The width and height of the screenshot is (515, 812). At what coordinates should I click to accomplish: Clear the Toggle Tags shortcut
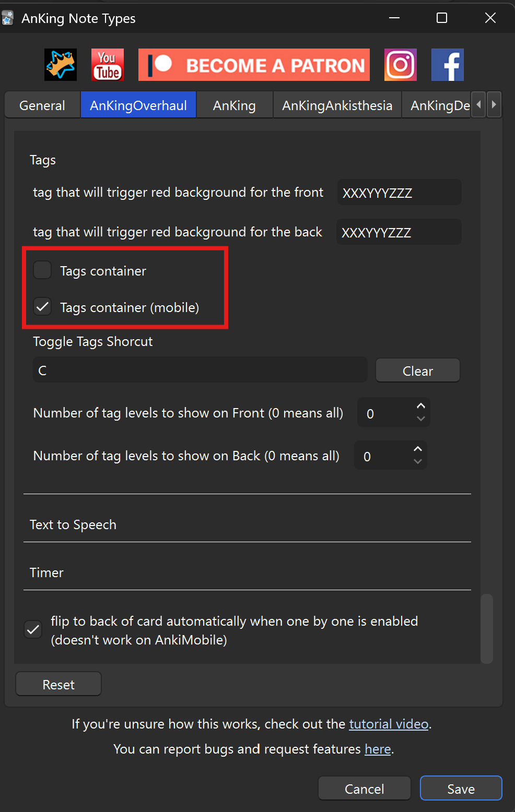417,371
